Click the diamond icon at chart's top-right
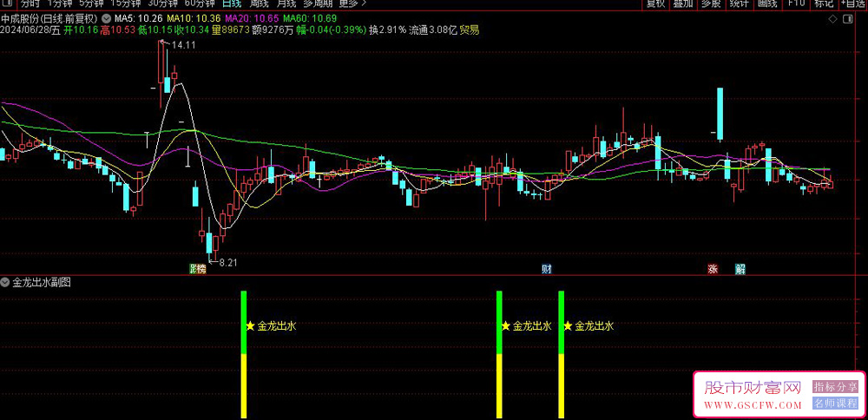This screenshot has height=420, width=868. [832, 19]
